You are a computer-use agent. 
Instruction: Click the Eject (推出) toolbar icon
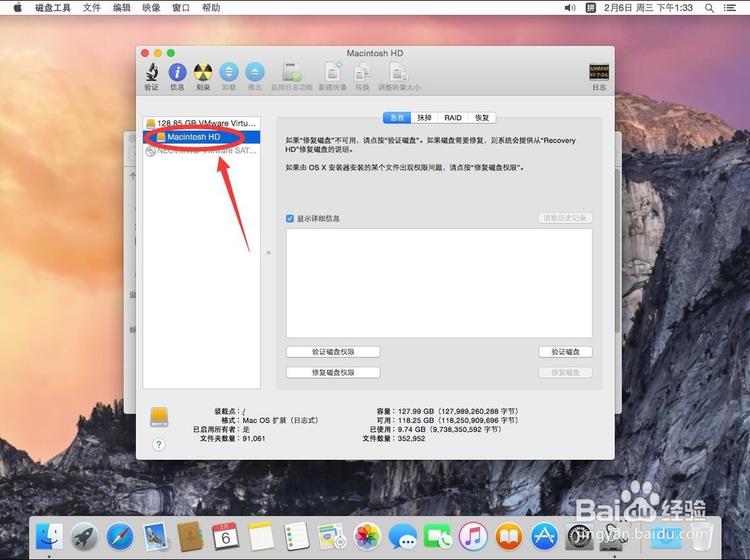point(255,72)
